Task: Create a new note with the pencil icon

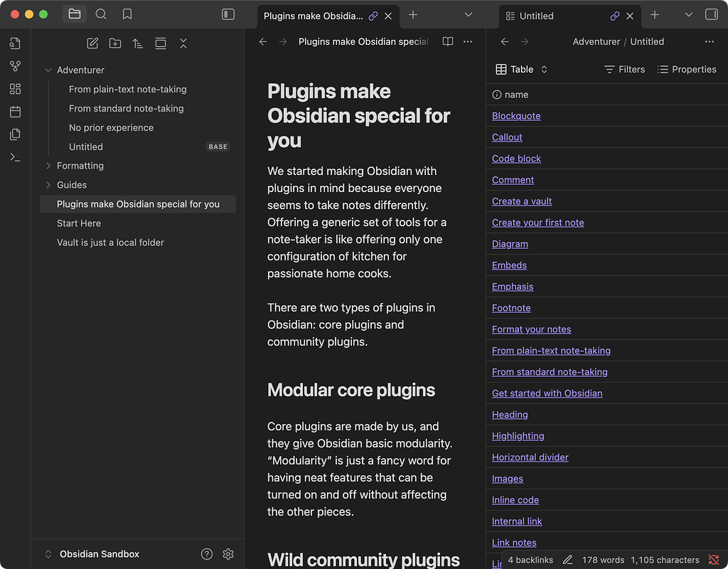Action: click(92, 43)
